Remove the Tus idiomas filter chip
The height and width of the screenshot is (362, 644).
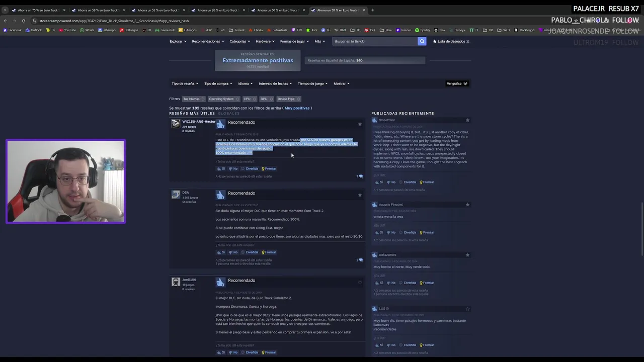tap(203, 99)
